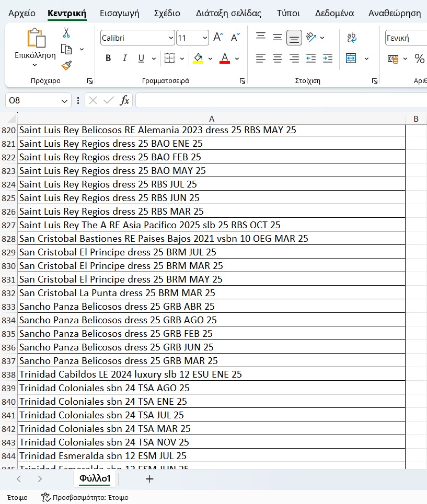This screenshot has height=504, width=427.
Task: Align text to top
Action: (x=261, y=36)
